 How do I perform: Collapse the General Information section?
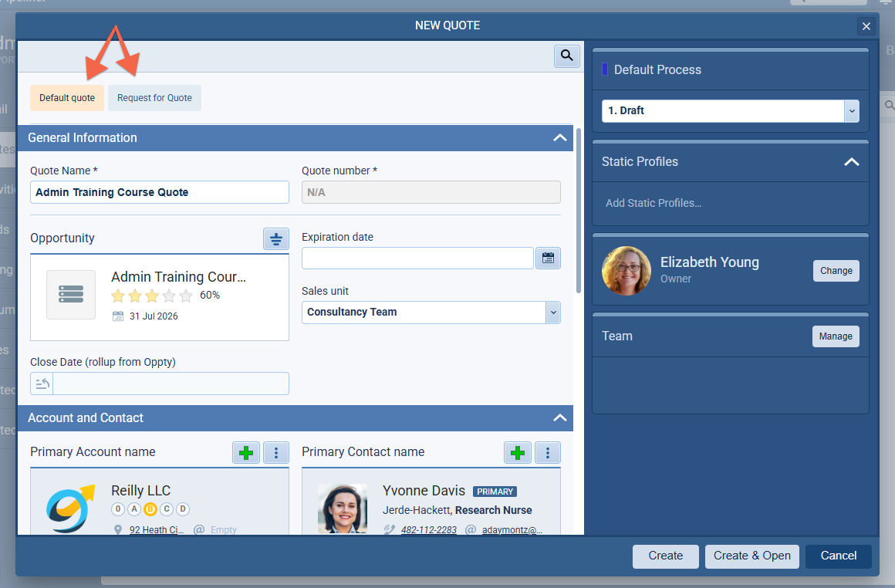tap(559, 137)
